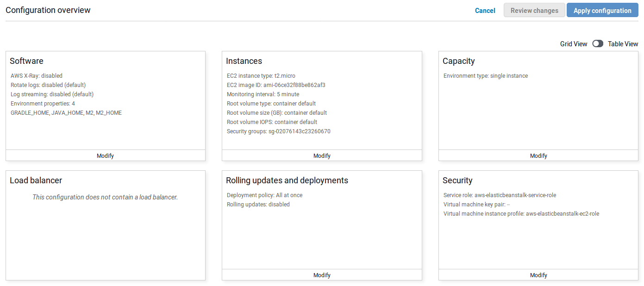This screenshot has height=286, width=644.
Task: Click the Capacity card heading
Action: click(458, 61)
